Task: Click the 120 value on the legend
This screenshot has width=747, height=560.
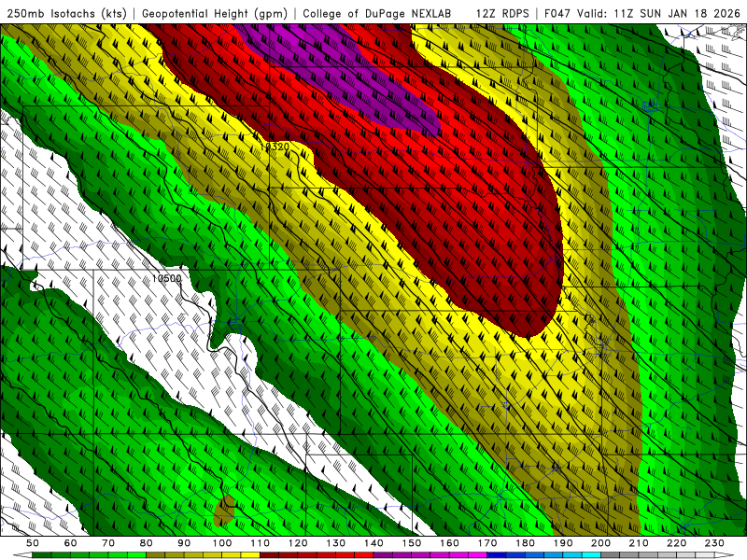Action: point(297,543)
